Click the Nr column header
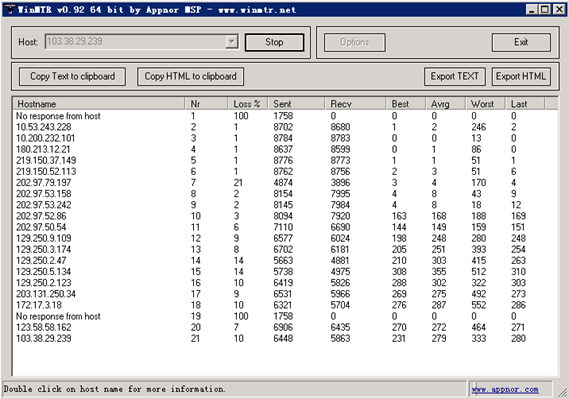The width and height of the screenshot is (569, 399). 206,104
